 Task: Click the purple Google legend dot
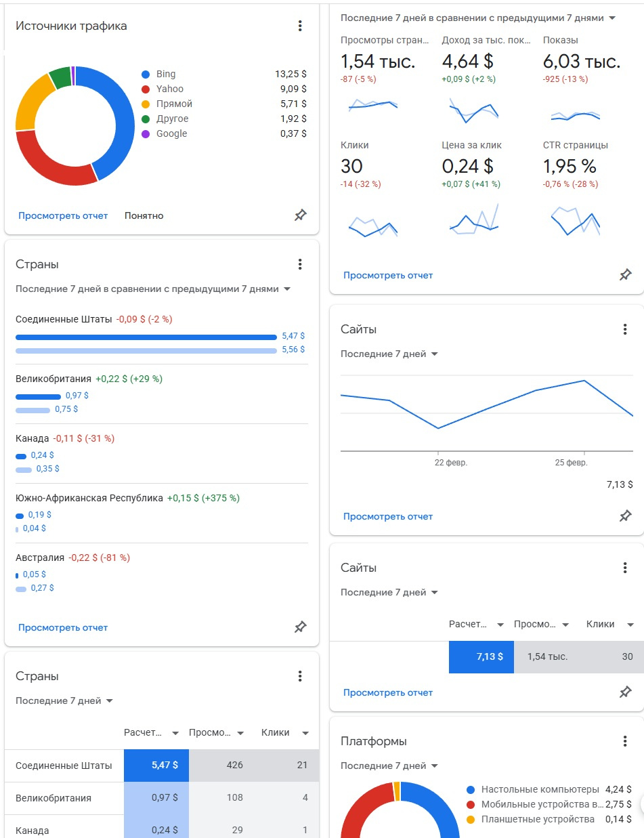[x=146, y=133]
